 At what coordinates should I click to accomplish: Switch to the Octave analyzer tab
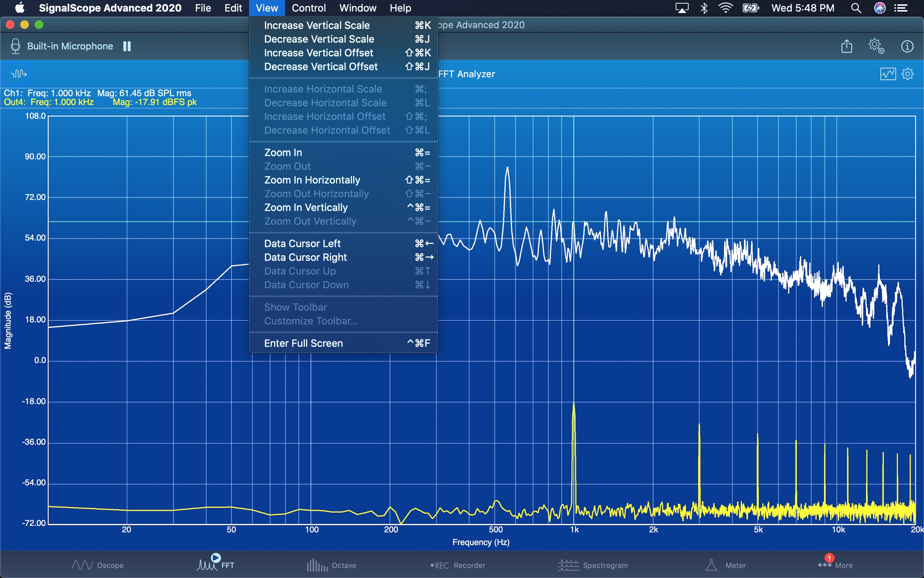(331, 565)
